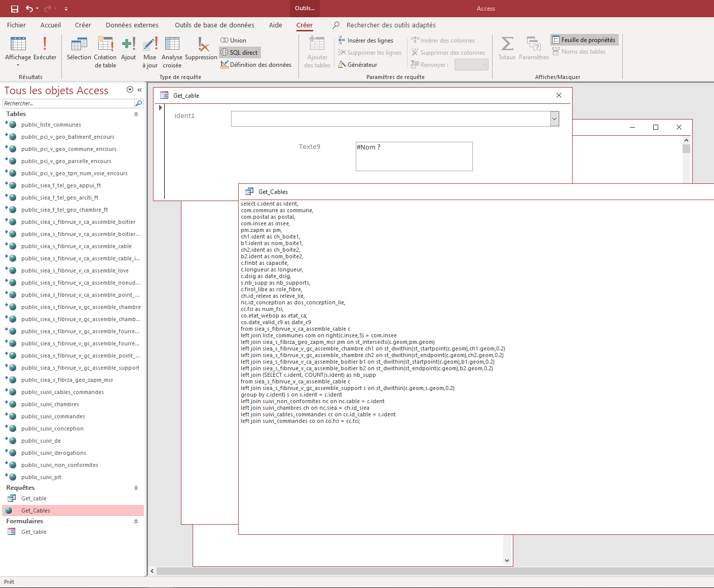Click the horizontal scrollbar left arrow
This screenshot has height=588, width=714.
(x=152, y=571)
